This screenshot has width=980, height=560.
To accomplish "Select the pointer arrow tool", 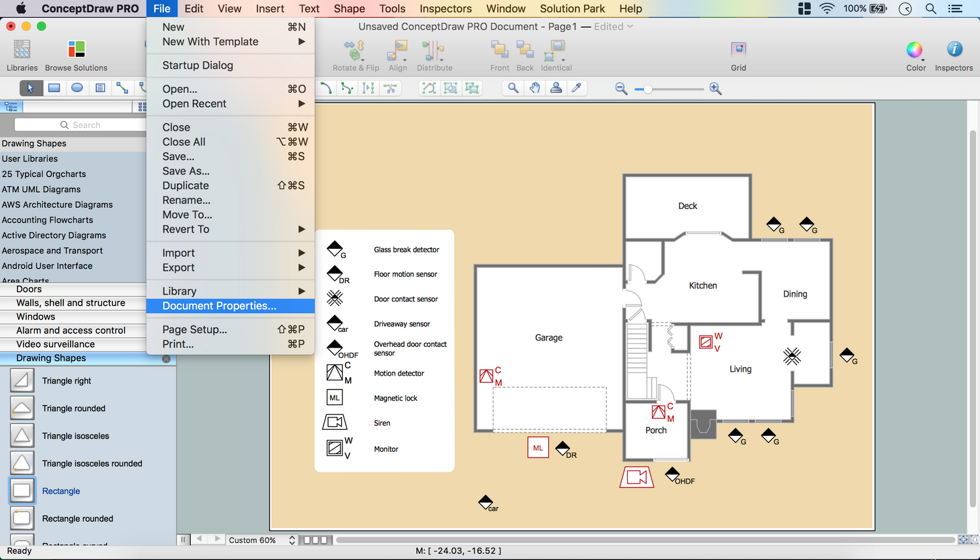I will (x=30, y=88).
